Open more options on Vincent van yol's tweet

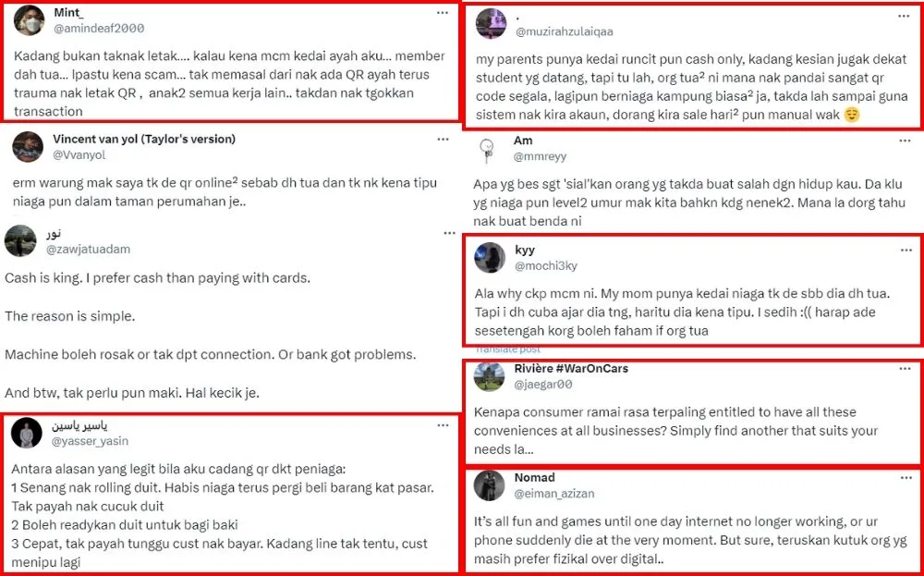click(444, 140)
